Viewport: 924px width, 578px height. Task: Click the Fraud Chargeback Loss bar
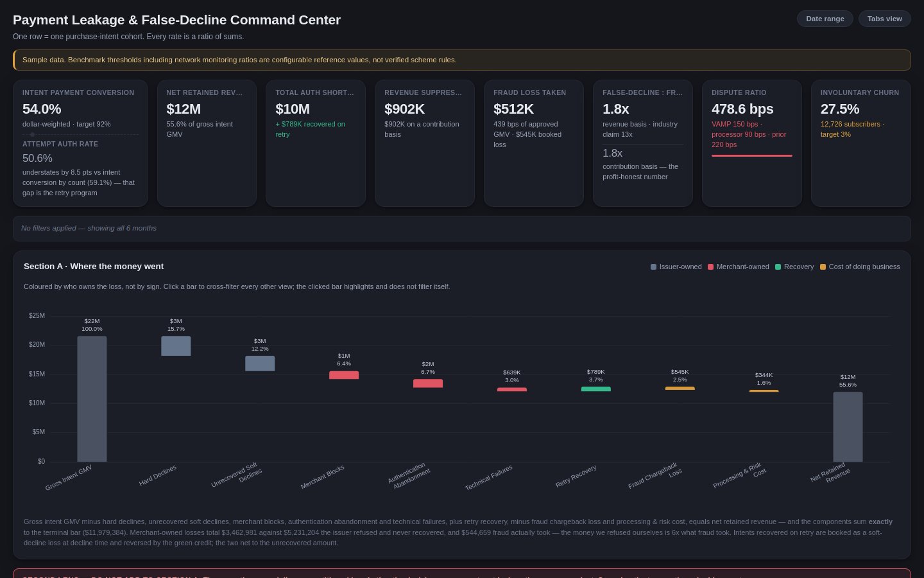[x=680, y=388]
